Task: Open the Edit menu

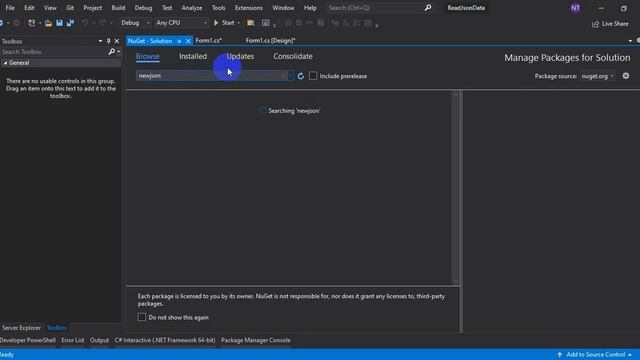Action: pos(29,8)
